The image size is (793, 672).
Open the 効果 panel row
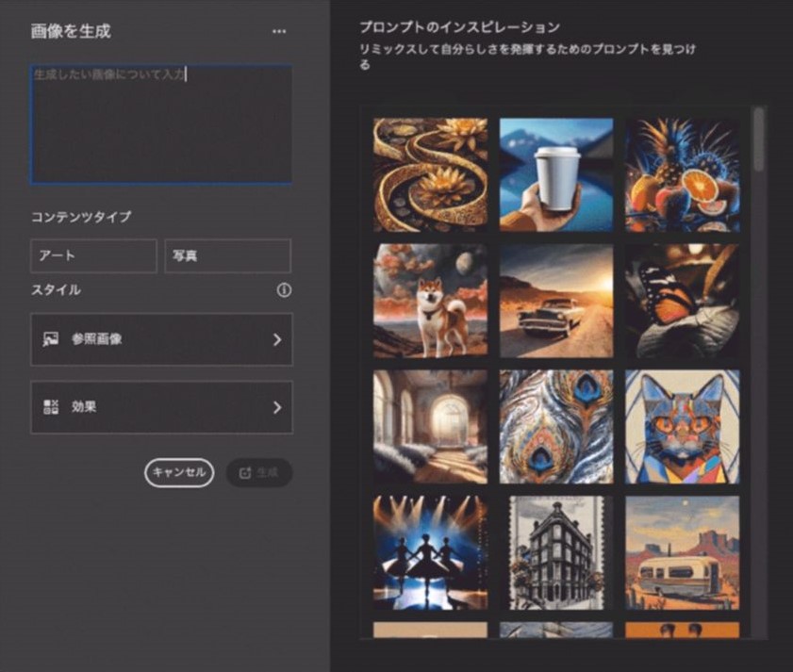pyautogui.click(x=162, y=407)
